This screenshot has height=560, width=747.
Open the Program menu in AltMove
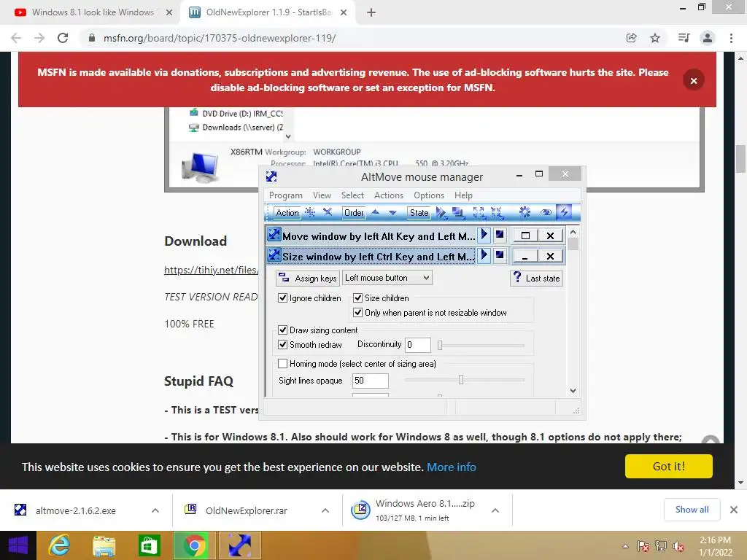pyautogui.click(x=286, y=195)
